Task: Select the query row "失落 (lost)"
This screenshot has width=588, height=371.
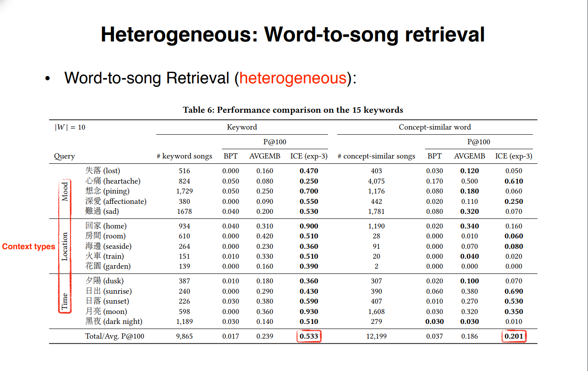Action: [103, 171]
